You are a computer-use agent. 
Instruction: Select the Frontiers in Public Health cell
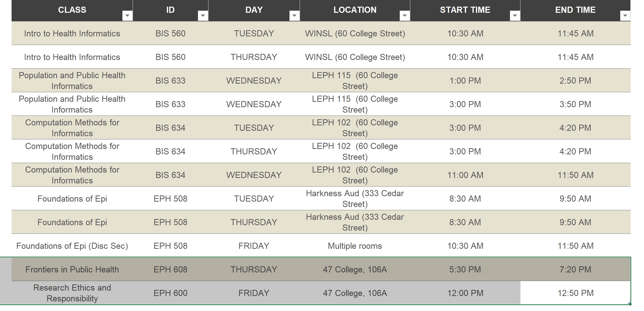click(72, 269)
